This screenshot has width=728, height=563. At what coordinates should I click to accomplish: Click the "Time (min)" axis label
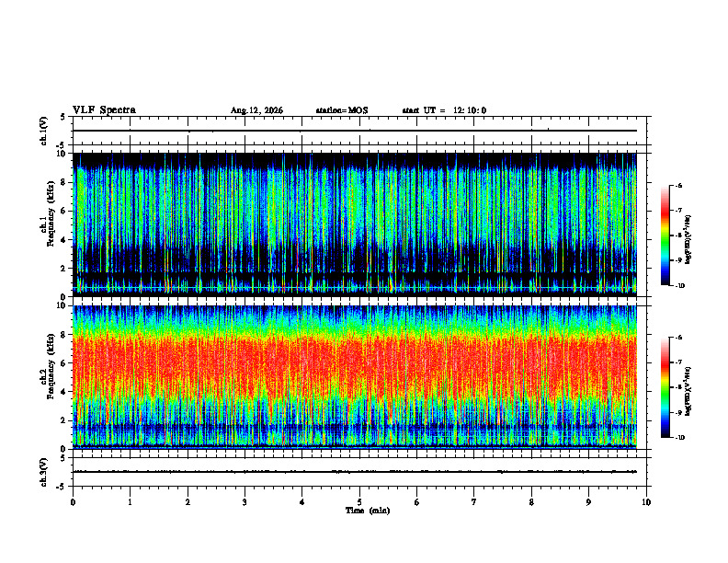tap(368, 511)
